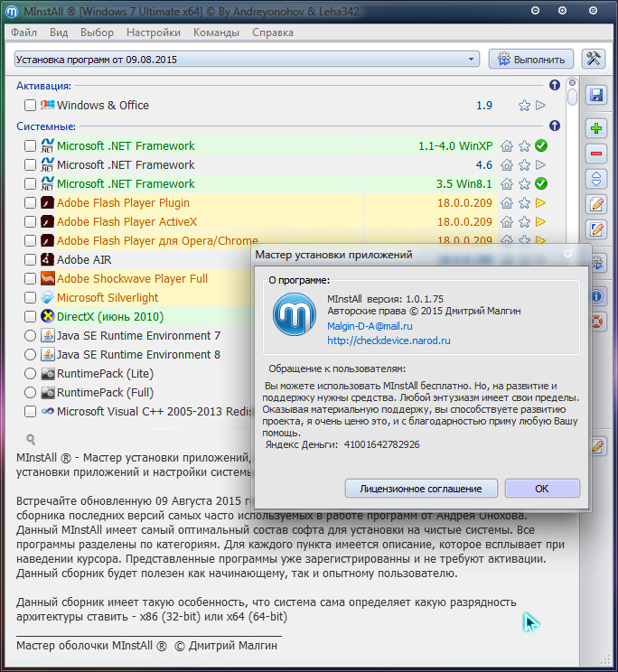Check the Microsoft Silverlight checkbox
The height and width of the screenshot is (672, 618).
[30, 297]
